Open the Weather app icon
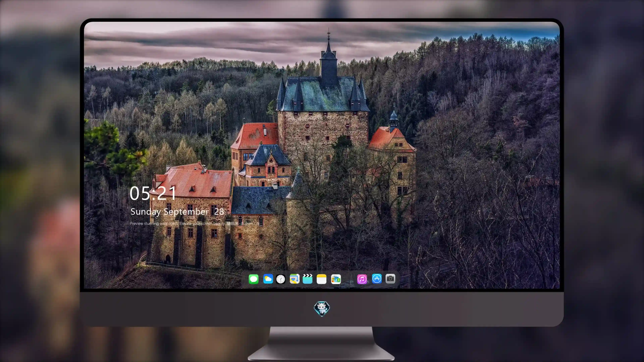644x362 pixels. [268, 279]
